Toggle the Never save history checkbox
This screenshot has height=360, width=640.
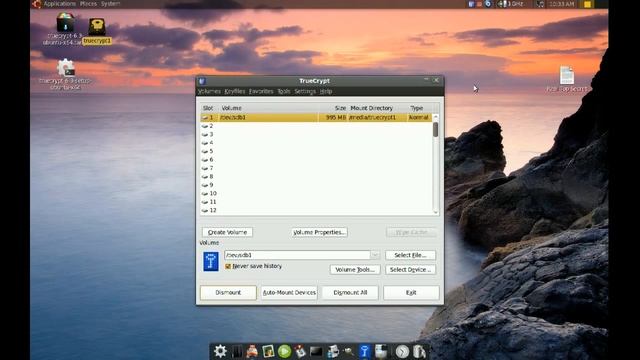(228, 267)
